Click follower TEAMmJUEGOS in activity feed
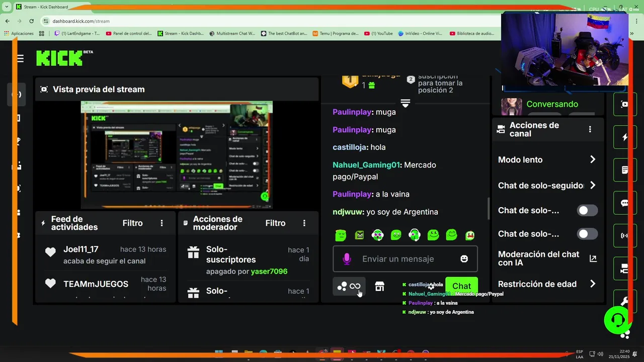644x362 pixels. click(x=96, y=284)
